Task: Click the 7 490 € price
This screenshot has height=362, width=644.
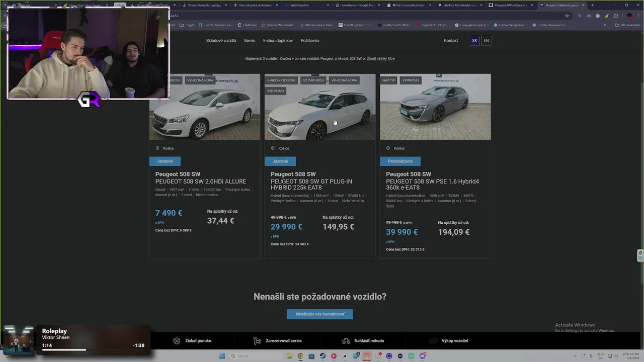Action: click(x=169, y=213)
